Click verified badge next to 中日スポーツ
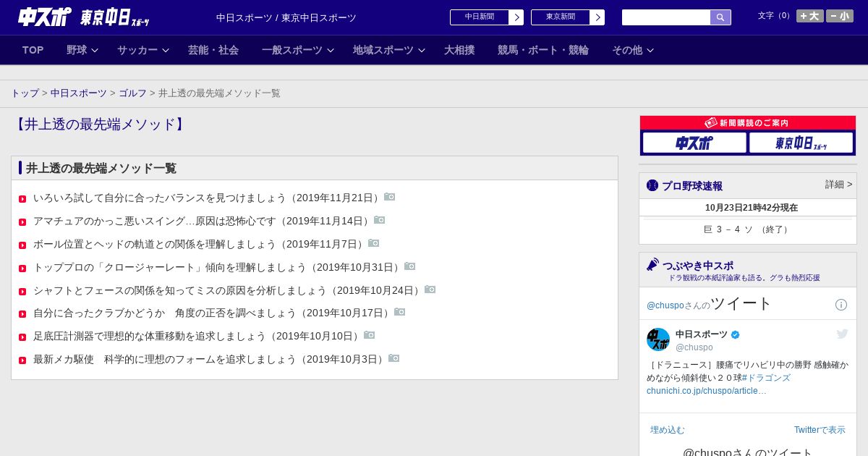The width and height of the screenshot is (868, 456). point(736,335)
